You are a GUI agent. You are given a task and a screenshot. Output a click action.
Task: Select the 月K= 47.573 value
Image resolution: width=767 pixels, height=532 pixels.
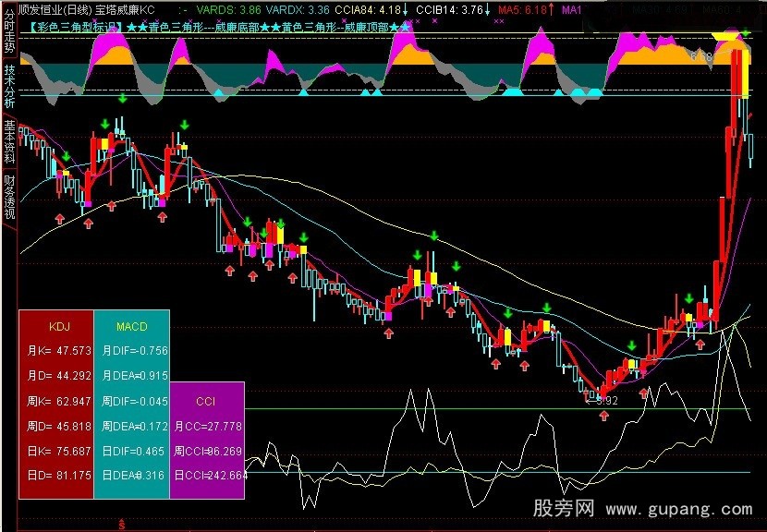click(x=59, y=351)
